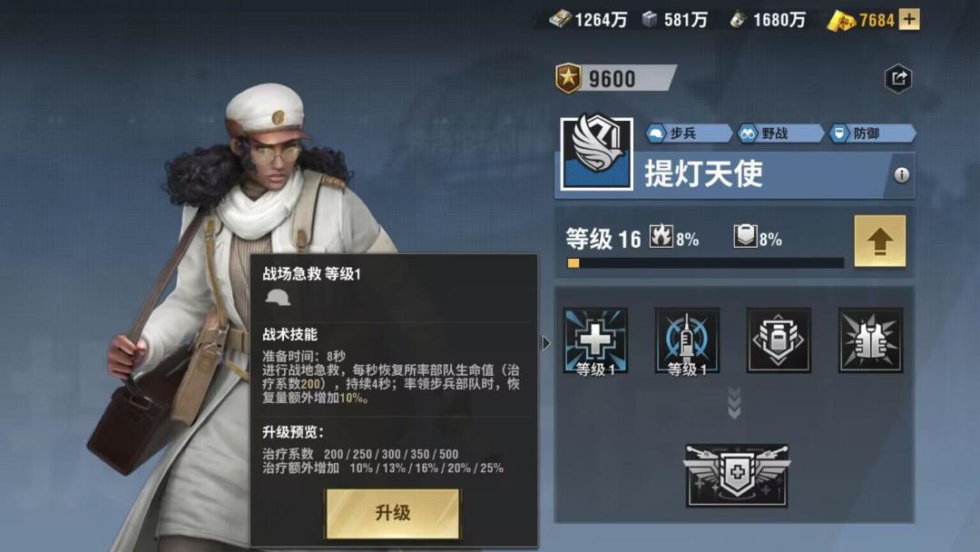
Task: Click the officer's eagle portrait badge
Action: click(x=597, y=152)
